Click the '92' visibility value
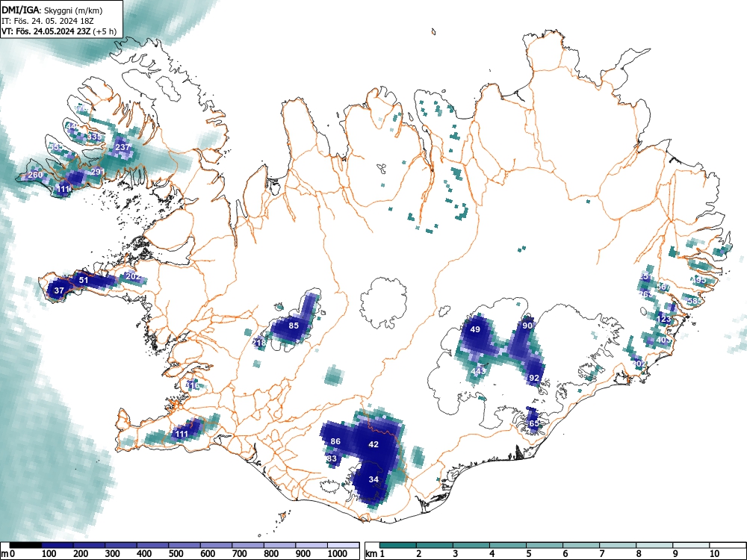 pos(534,378)
